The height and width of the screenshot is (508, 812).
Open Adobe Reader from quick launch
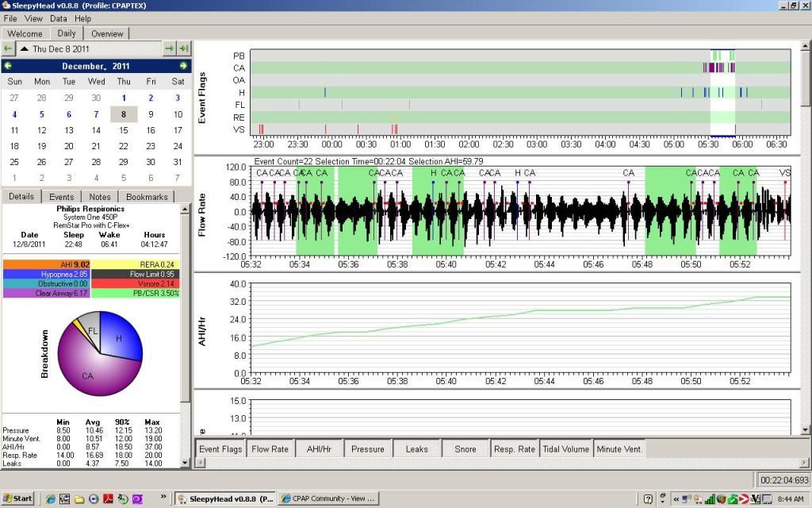click(x=108, y=498)
